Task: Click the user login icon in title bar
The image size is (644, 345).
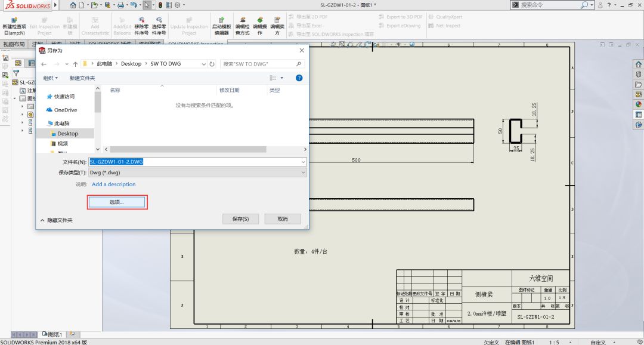Action: click(600, 5)
